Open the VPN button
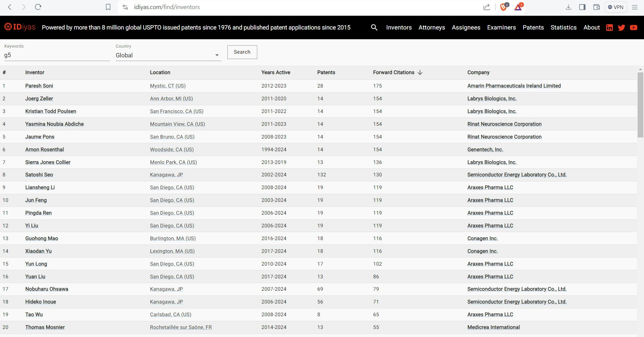This screenshot has width=644, height=337. coord(616,7)
